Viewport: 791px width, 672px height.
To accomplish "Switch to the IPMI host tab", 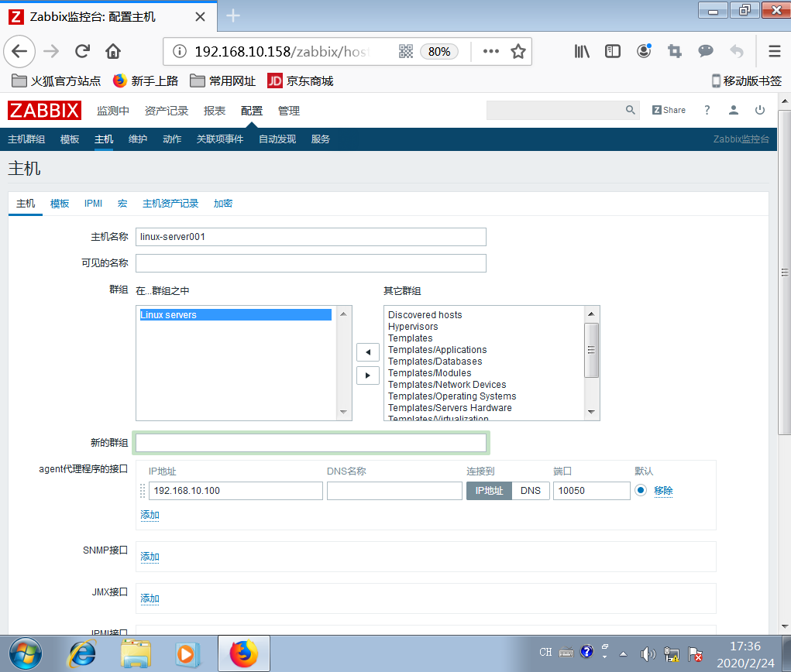I will click(93, 204).
